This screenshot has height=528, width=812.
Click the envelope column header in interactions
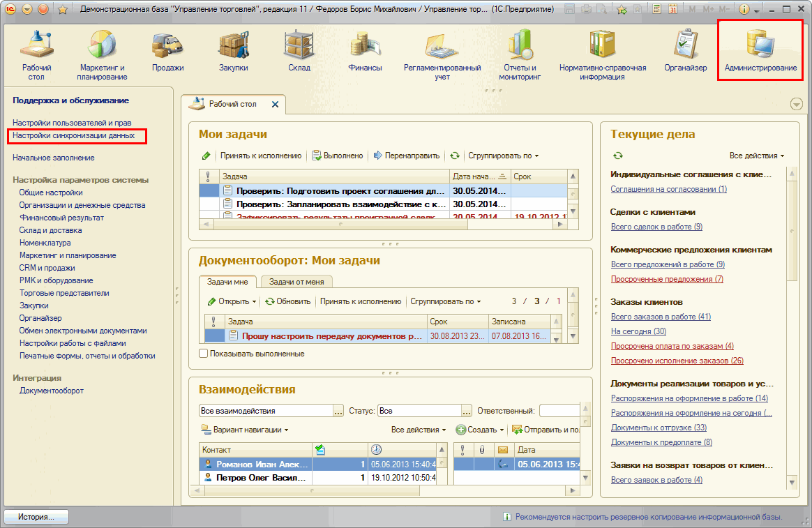coord(502,450)
